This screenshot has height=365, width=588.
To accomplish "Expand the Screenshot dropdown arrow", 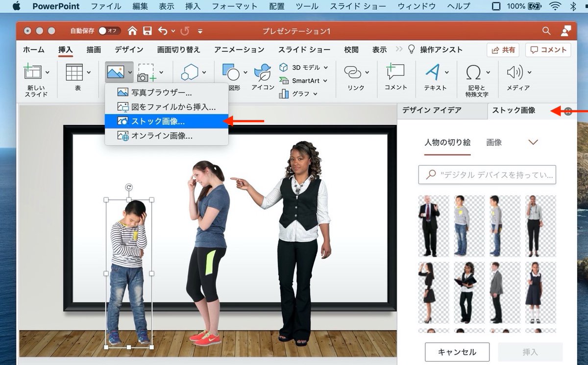I will (x=161, y=72).
